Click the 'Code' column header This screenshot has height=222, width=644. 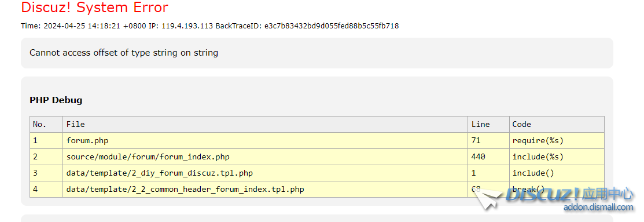(557, 124)
